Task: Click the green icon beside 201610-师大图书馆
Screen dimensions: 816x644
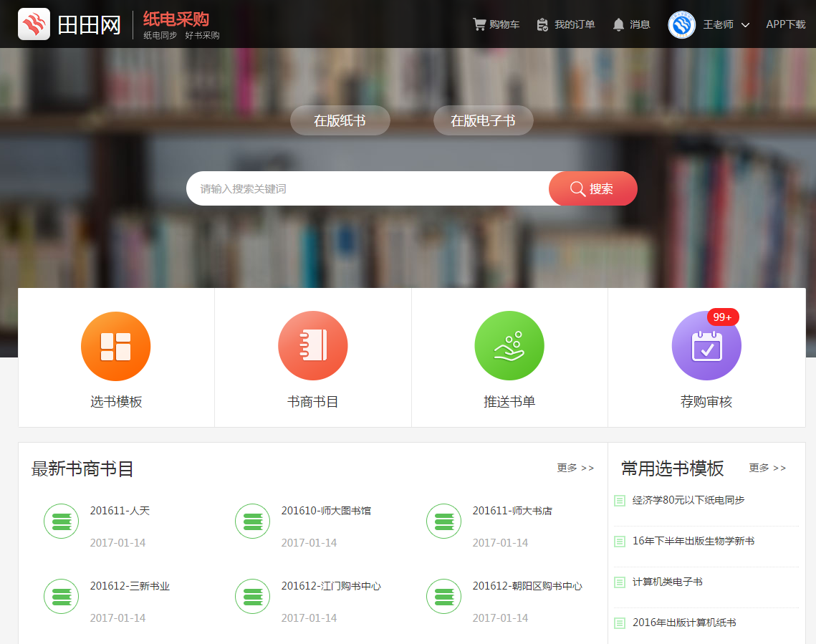Action: click(252, 522)
